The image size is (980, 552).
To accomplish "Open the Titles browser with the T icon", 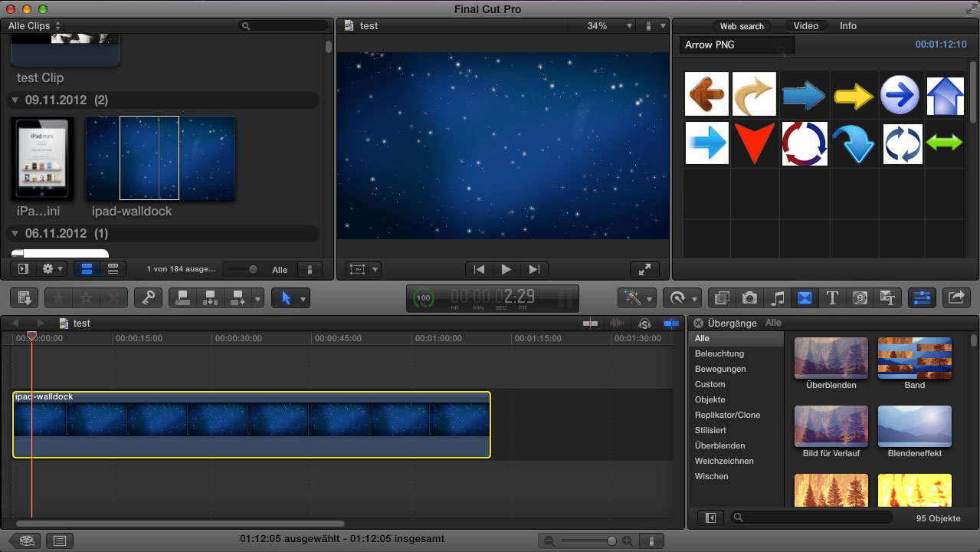I will pyautogui.click(x=832, y=298).
